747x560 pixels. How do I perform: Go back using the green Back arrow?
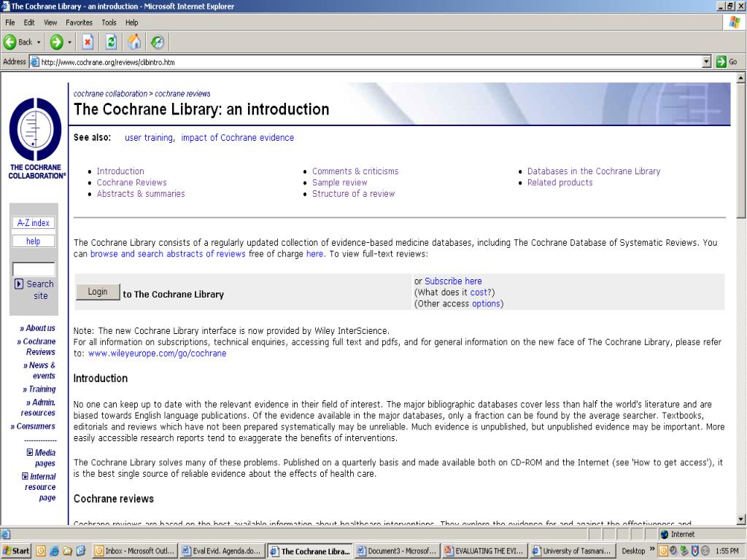click(x=10, y=42)
